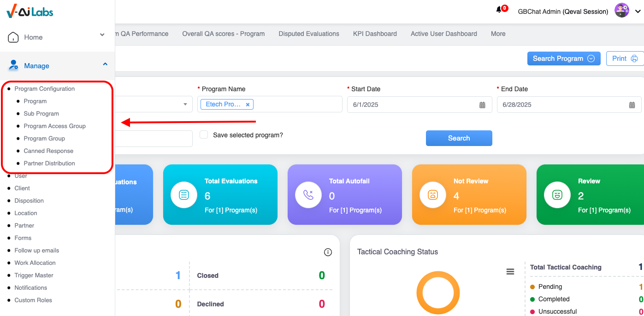
Task: Click the info icon on the chart card
Action: pos(328,252)
